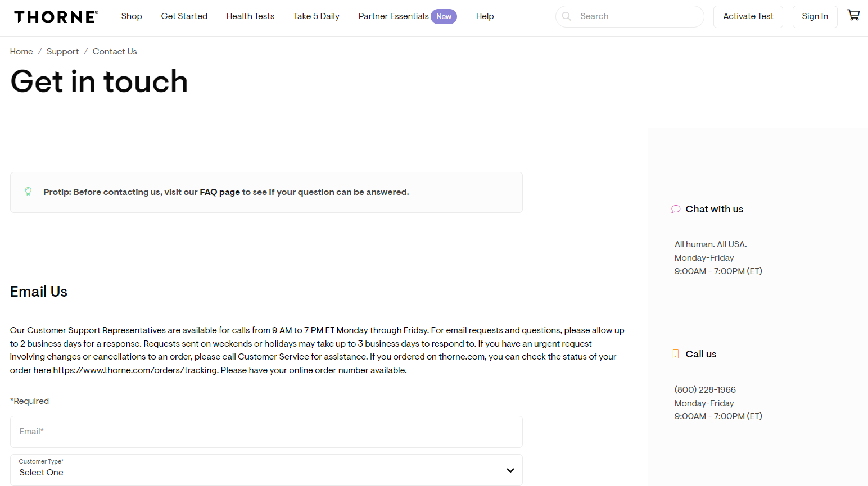This screenshot has width=868, height=486.
Task: Open the Health Tests menu
Action: click(250, 16)
